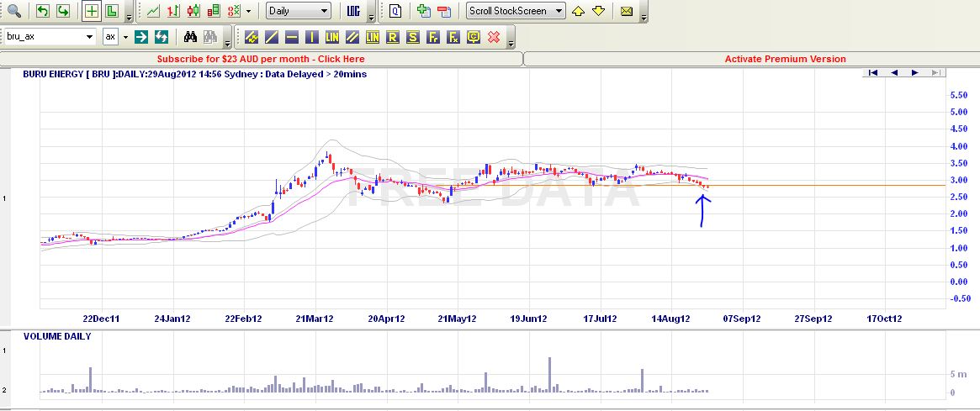Step chart back with left arrow
This screenshot has height=411, width=980.
pos(893,72)
